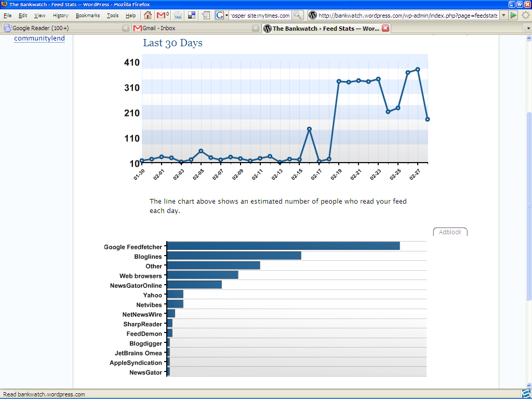Click the Adblock tab button
This screenshot has width=532, height=399.
pos(450,232)
